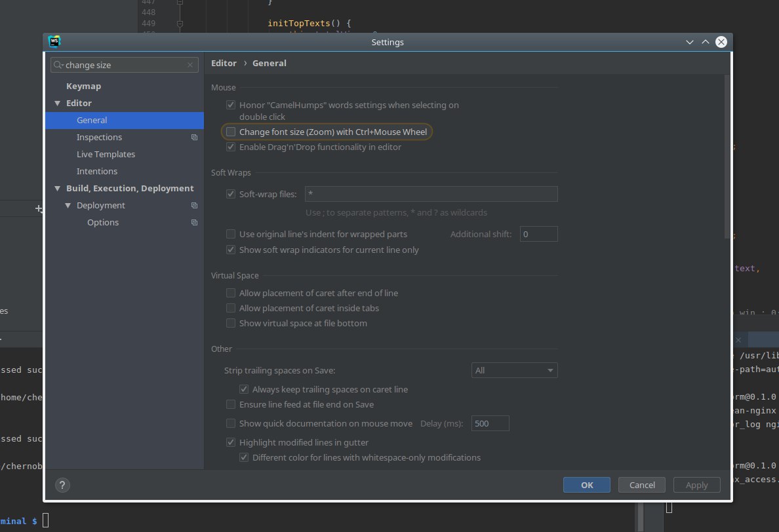The height and width of the screenshot is (532, 779).
Task: Click the WebStorm logo in Settings title bar
Action: click(x=54, y=41)
